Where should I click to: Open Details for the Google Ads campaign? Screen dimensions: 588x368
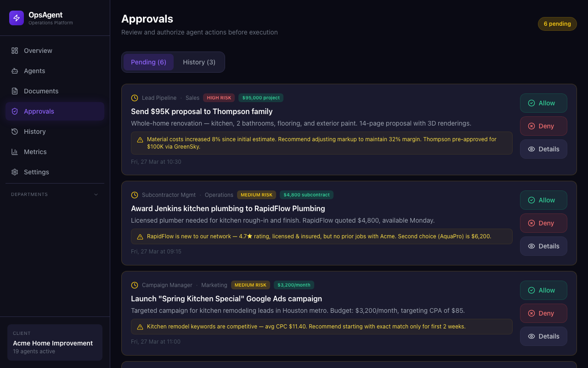[x=543, y=336]
